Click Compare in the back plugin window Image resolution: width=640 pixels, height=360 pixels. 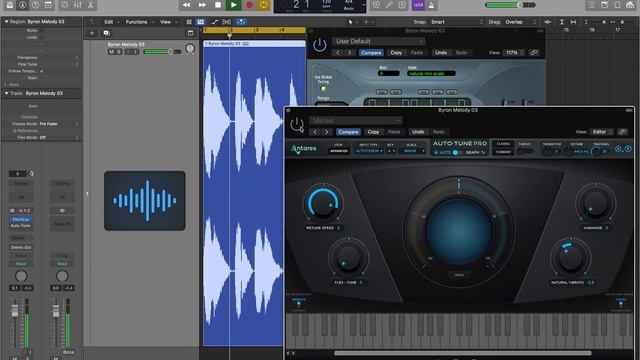371,53
